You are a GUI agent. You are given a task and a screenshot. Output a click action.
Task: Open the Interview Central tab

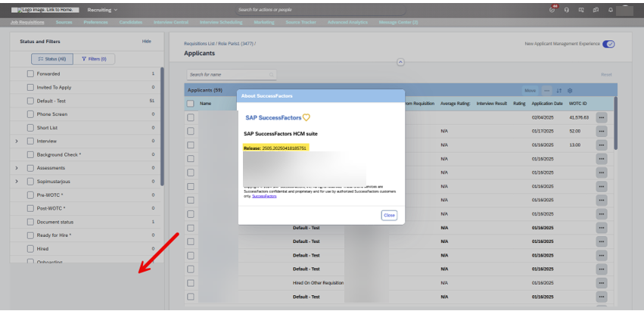tap(171, 22)
